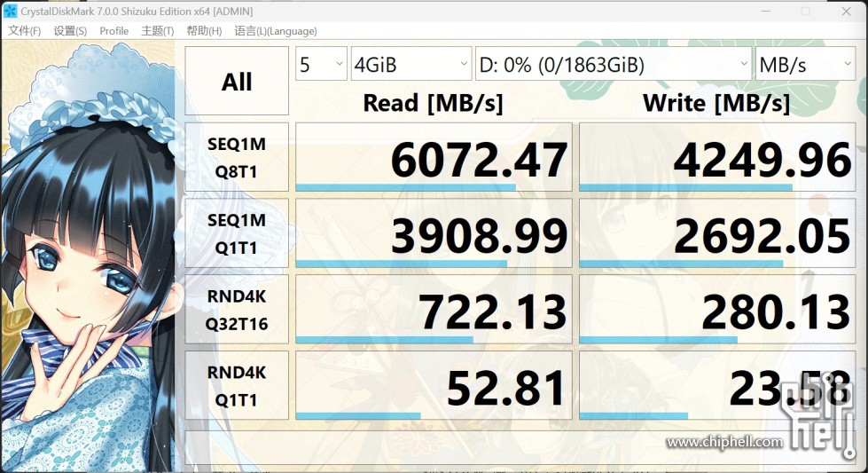Start the RND4K Q32T16 test
The width and height of the screenshot is (868, 473).
click(237, 310)
